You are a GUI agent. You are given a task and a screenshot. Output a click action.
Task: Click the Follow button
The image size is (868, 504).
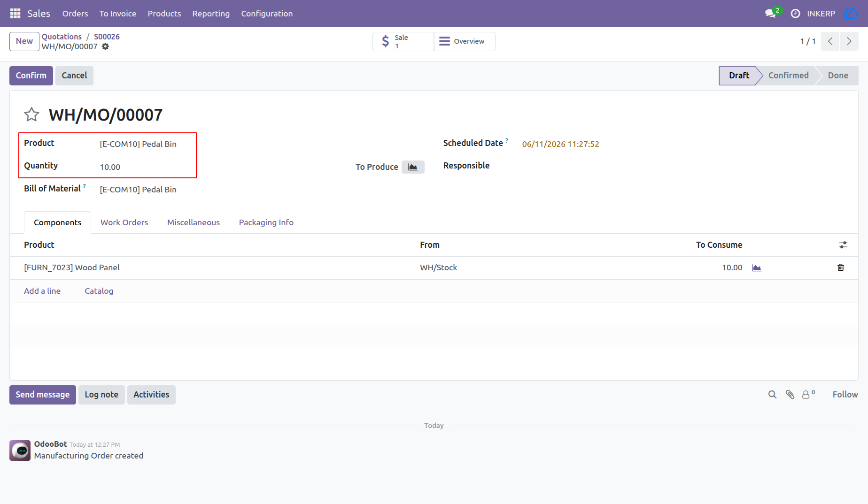tap(845, 395)
